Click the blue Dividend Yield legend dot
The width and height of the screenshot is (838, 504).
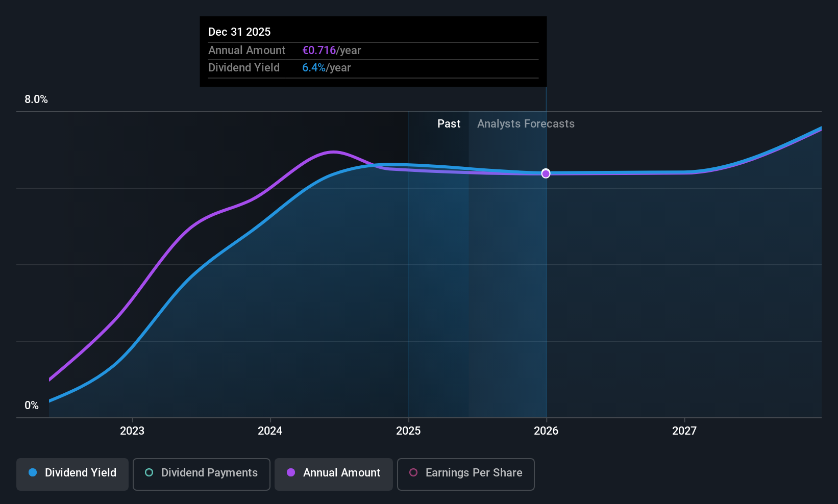pyautogui.click(x=33, y=472)
